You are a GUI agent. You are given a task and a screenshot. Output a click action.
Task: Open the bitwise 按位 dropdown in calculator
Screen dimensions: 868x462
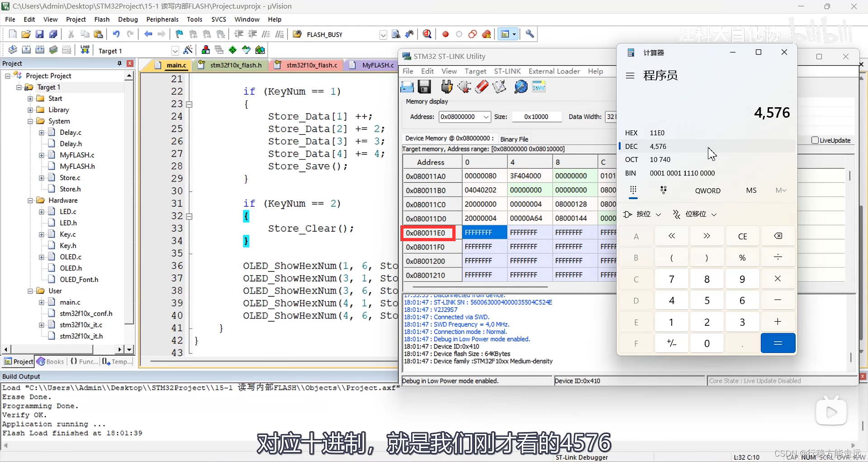tap(642, 214)
